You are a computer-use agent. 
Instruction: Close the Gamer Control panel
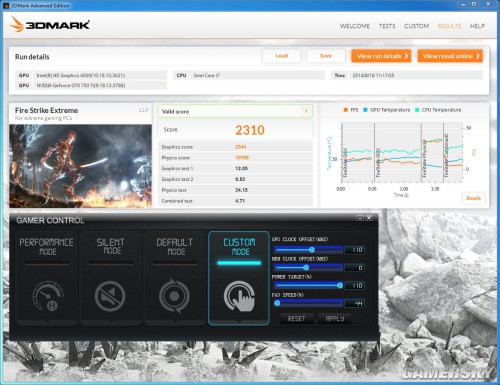(x=369, y=218)
